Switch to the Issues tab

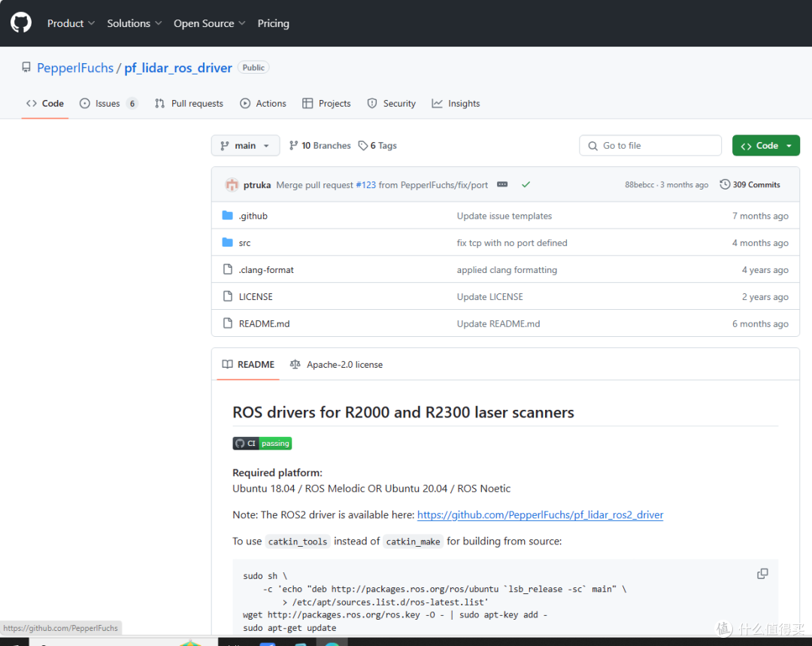[108, 103]
